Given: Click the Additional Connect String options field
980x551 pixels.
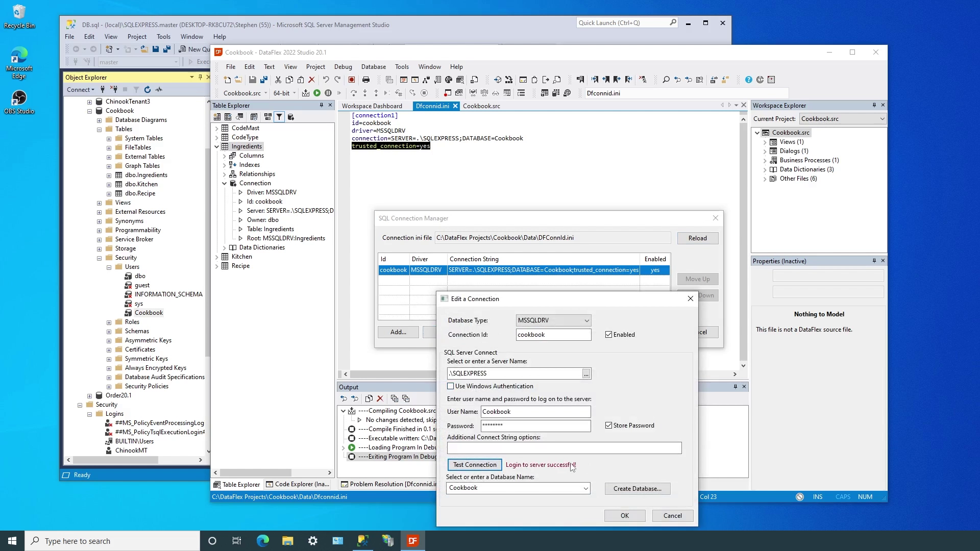Looking at the screenshot, I should [x=564, y=448].
